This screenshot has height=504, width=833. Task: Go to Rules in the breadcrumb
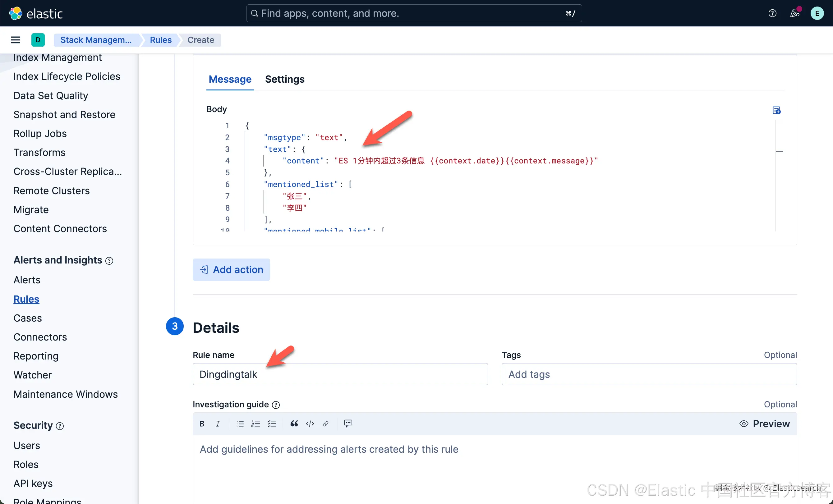point(161,40)
